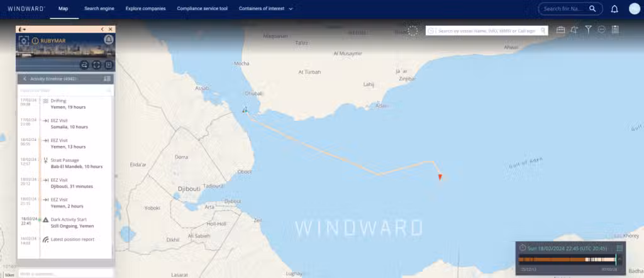The height and width of the screenshot is (278, 644).
Task: Click the notifications bell in top navigation
Action: click(614, 9)
